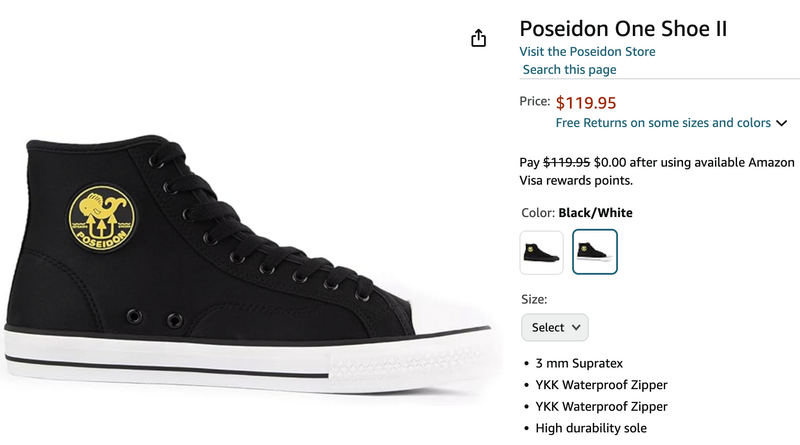The height and width of the screenshot is (445, 800).
Task: Click the High durability sole bullet
Action: (x=591, y=428)
